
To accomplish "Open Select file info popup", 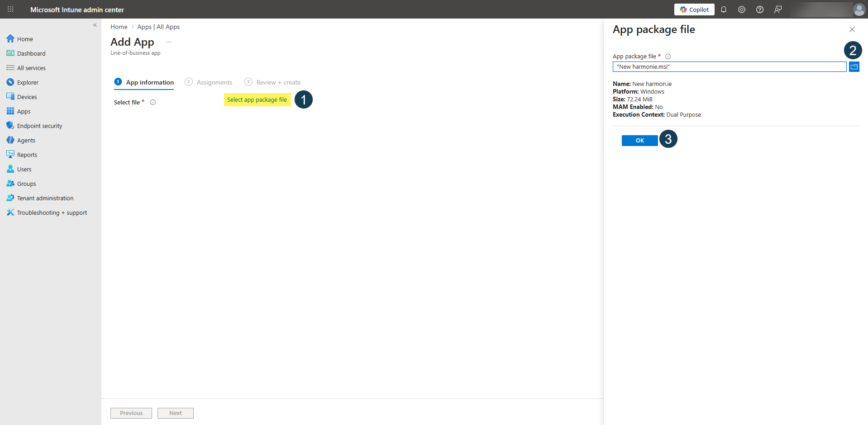I will [153, 102].
